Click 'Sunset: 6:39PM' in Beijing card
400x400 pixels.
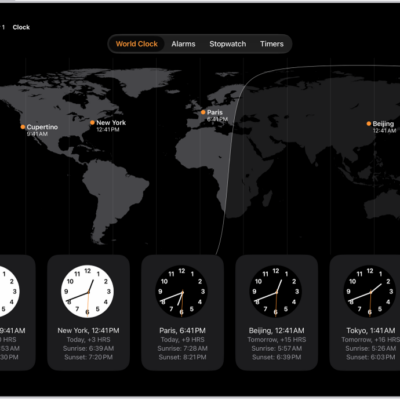point(277,357)
